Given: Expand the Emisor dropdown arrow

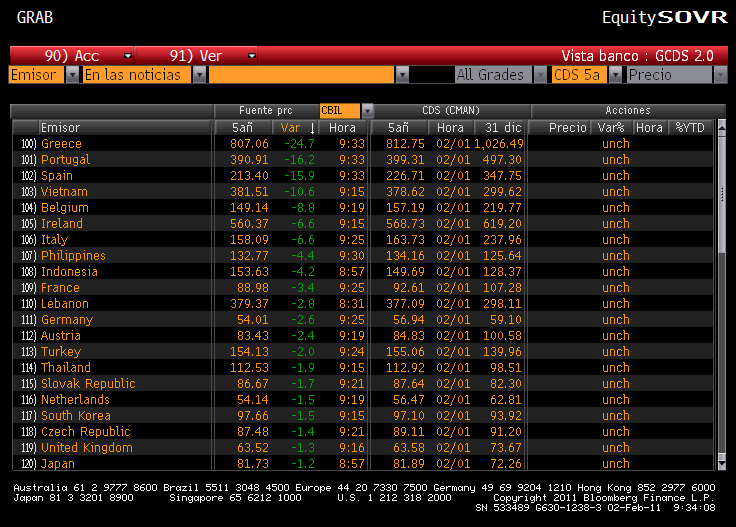Looking at the screenshot, I should tap(72, 75).
